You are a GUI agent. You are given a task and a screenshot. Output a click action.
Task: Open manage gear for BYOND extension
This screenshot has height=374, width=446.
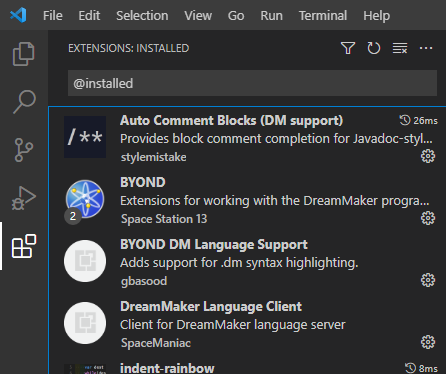tap(428, 218)
